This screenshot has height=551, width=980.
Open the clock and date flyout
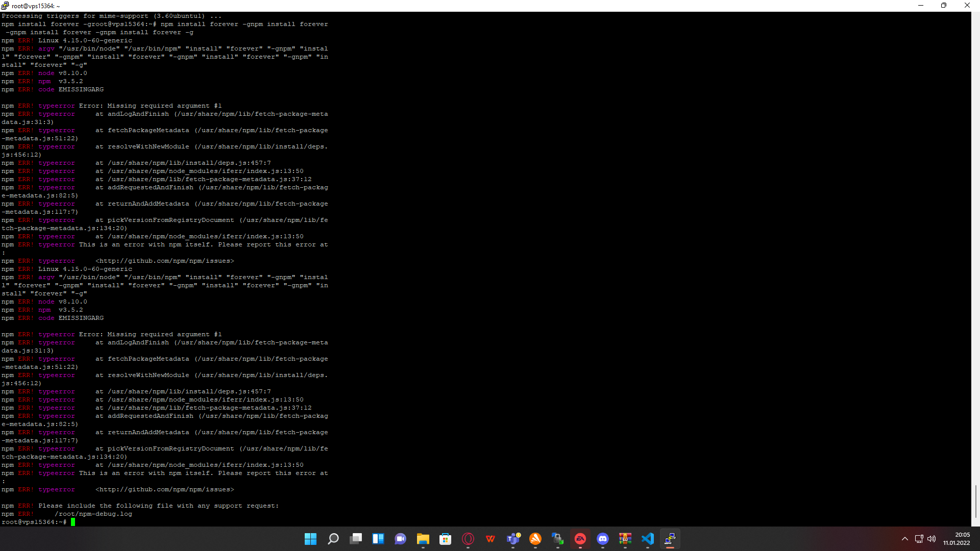[957, 539]
